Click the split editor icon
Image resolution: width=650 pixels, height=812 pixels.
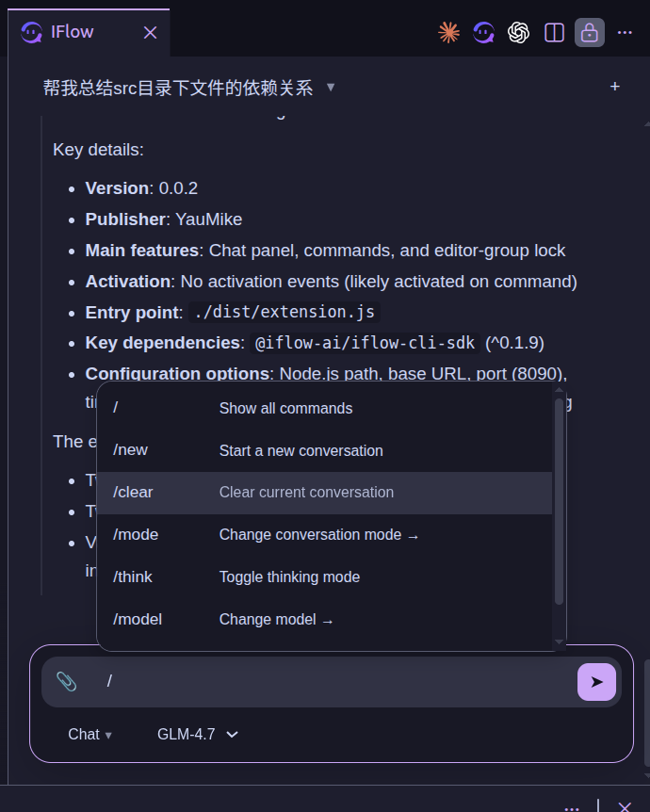(x=555, y=32)
